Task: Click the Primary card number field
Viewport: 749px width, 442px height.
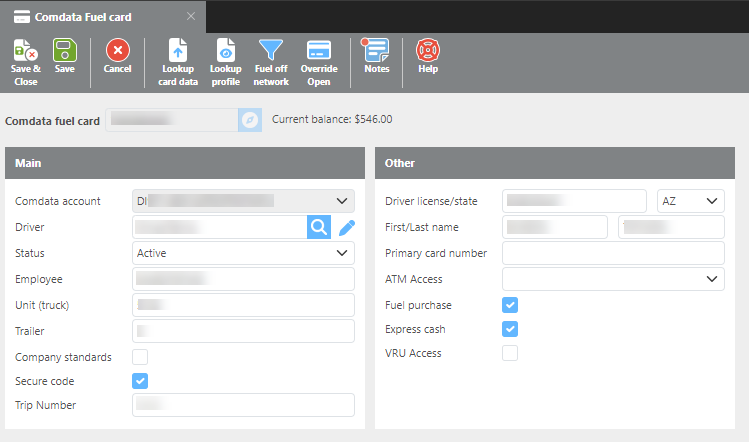Action: point(613,253)
